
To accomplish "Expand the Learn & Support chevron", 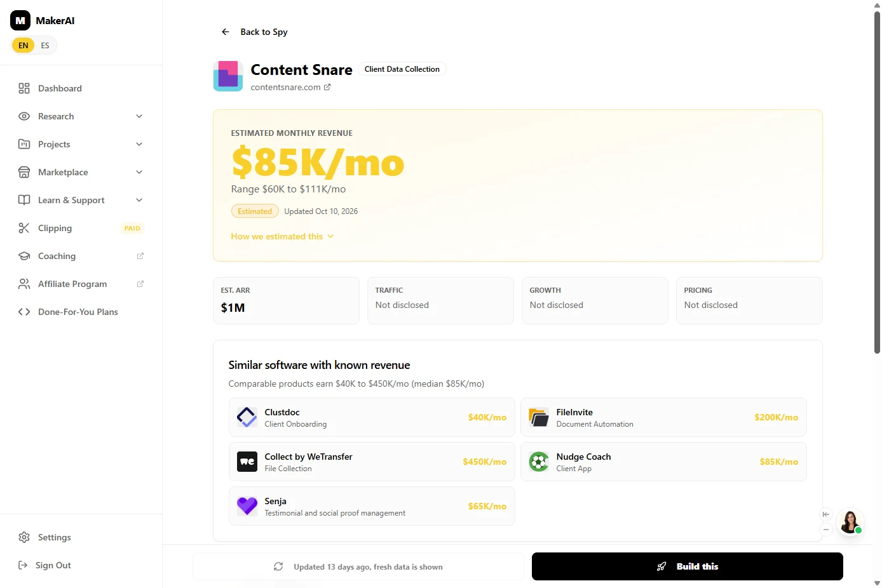I will [x=139, y=200].
